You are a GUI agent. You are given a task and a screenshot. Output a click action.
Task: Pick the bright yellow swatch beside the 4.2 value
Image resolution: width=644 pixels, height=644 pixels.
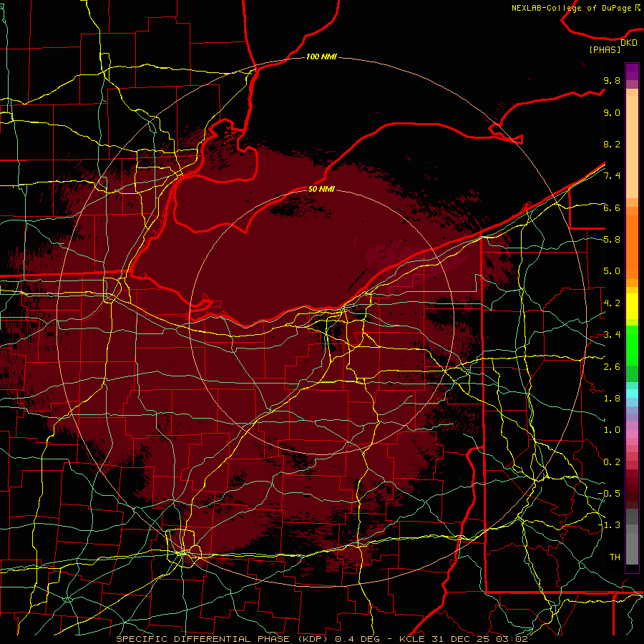point(632,306)
